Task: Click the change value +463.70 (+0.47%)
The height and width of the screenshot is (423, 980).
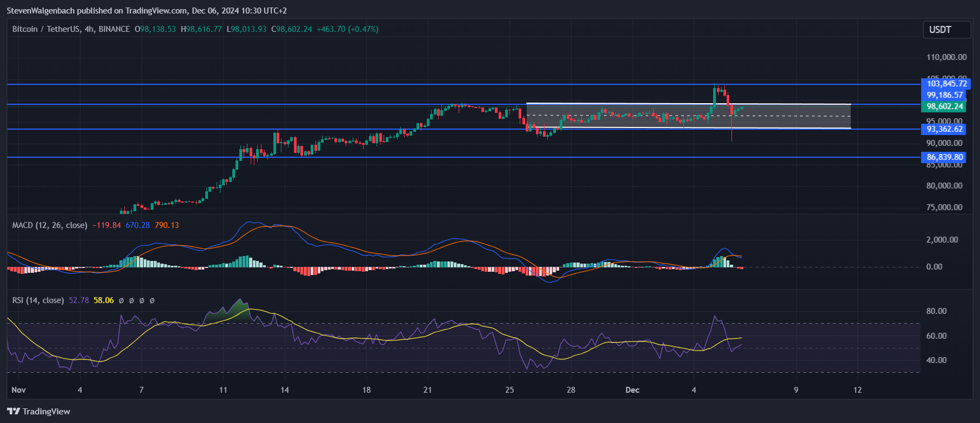Action: [347, 29]
